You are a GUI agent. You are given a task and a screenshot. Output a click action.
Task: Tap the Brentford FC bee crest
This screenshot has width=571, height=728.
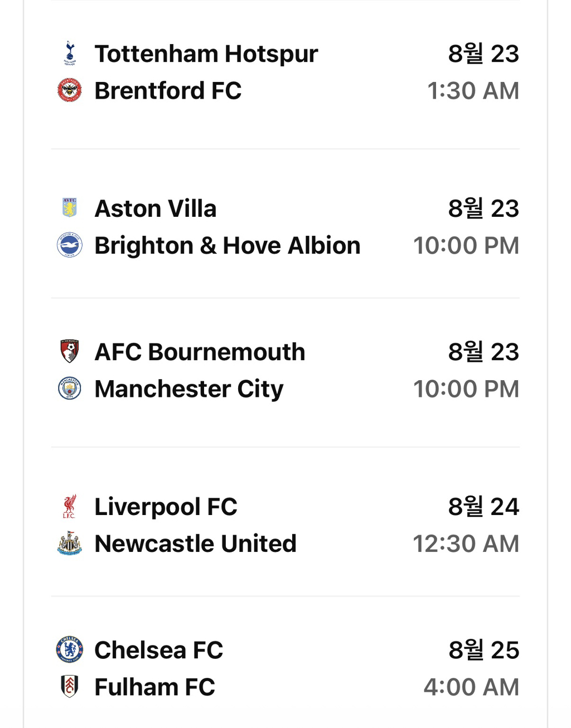pyautogui.click(x=70, y=90)
